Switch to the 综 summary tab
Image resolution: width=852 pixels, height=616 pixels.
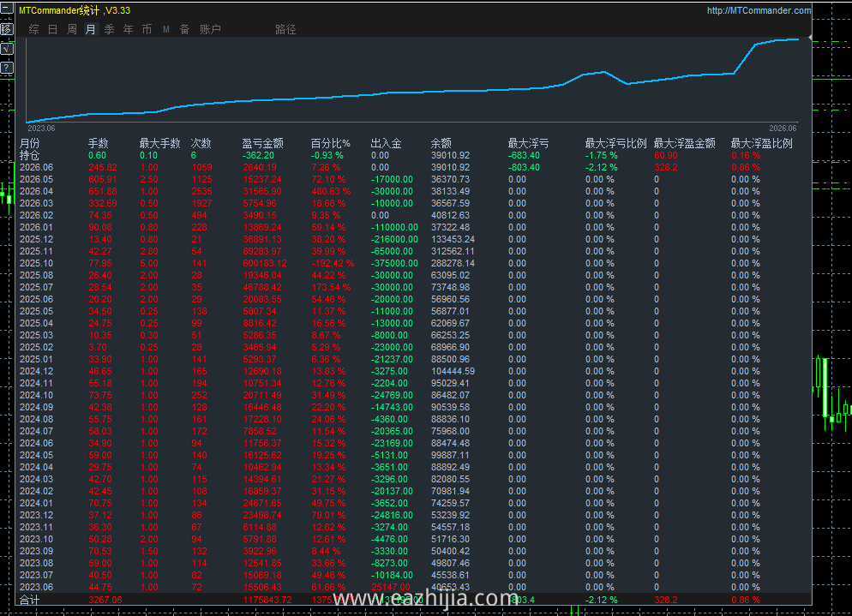click(33, 29)
